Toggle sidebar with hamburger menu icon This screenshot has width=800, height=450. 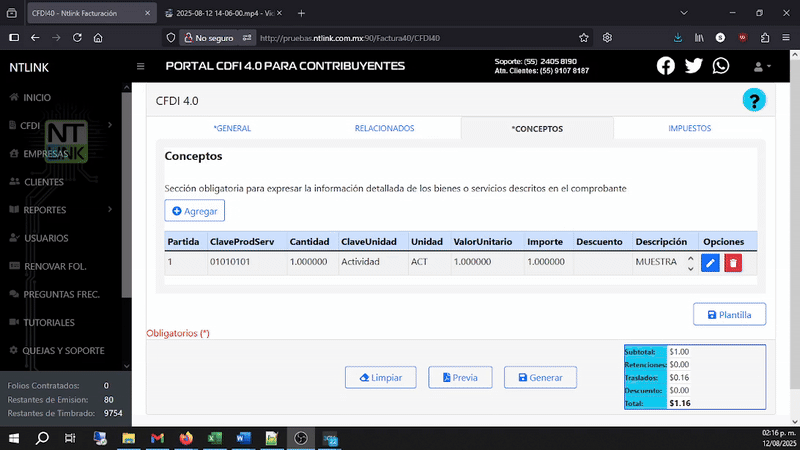point(140,66)
